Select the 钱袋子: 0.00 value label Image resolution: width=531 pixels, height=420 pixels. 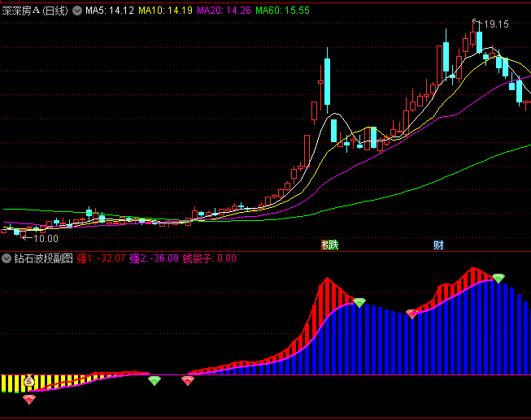coord(209,258)
